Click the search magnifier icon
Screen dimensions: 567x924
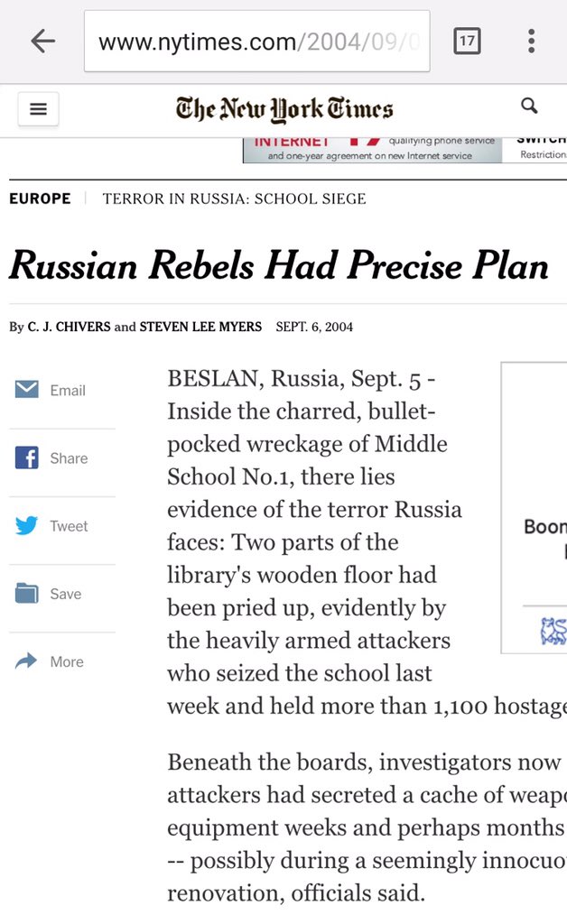click(530, 106)
